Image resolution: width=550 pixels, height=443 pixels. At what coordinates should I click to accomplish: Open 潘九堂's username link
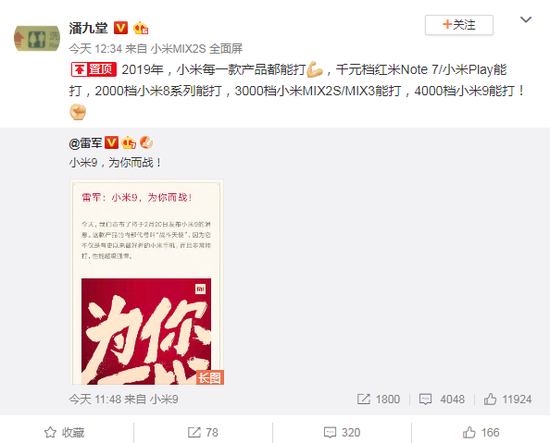pos(88,28)
